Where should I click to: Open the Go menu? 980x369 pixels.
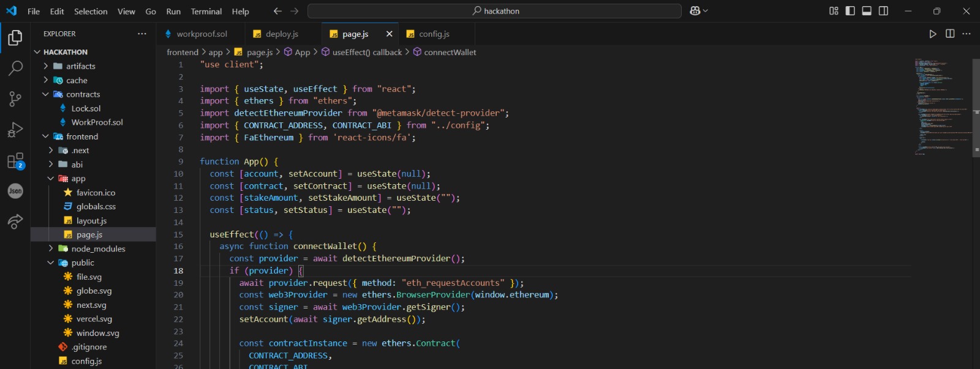[x=151, y=11]
